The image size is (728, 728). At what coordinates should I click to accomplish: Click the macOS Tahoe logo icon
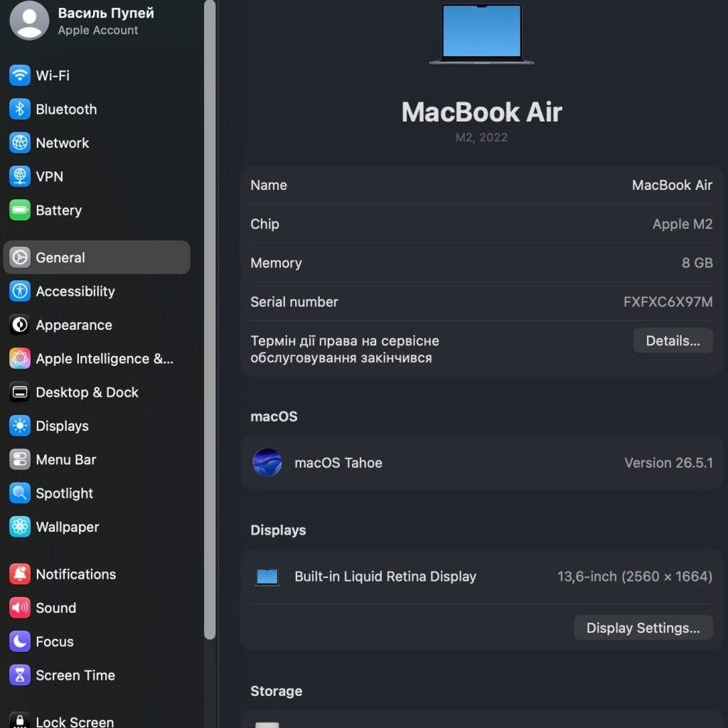267,463
